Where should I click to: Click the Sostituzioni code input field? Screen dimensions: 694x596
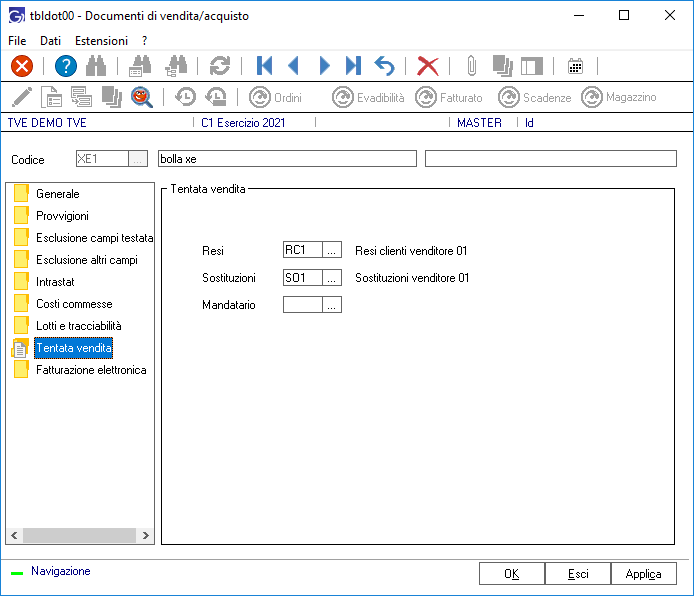pos(302,277)
